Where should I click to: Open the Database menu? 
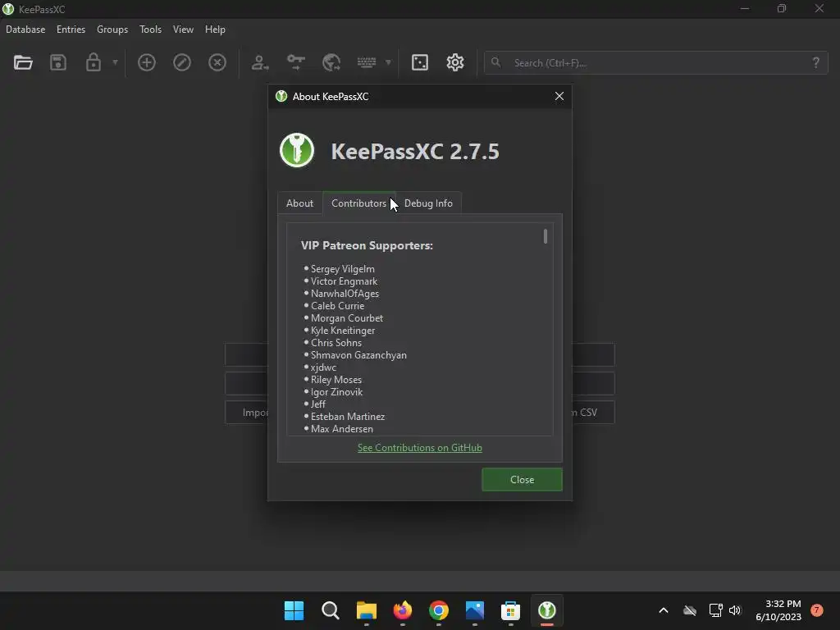[x=25, y=30]
